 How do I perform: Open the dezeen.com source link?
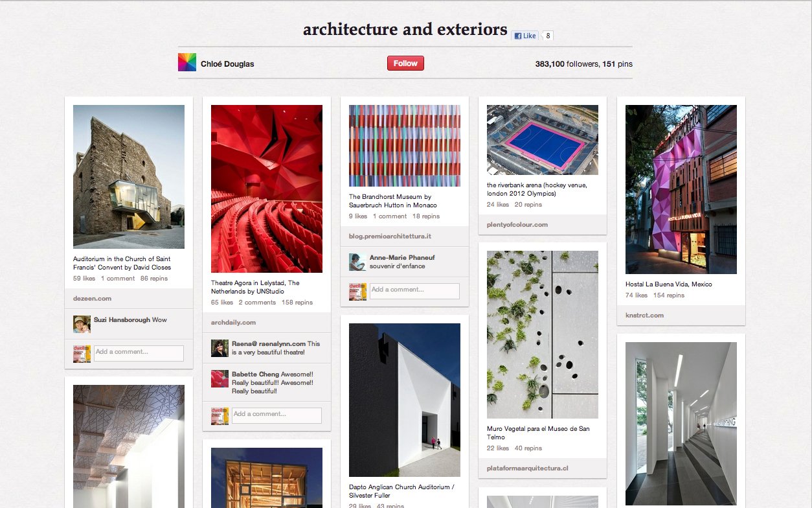(x=91, y=298)
